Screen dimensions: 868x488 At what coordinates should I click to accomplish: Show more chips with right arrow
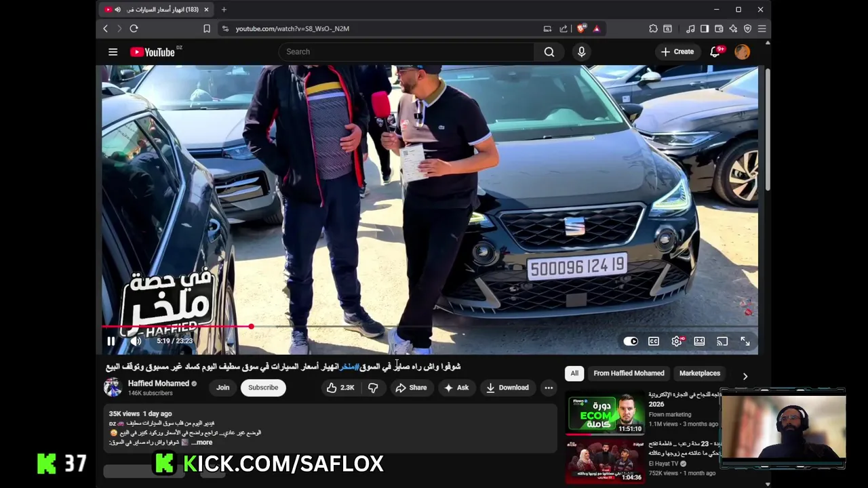click(x=745, y=375)
